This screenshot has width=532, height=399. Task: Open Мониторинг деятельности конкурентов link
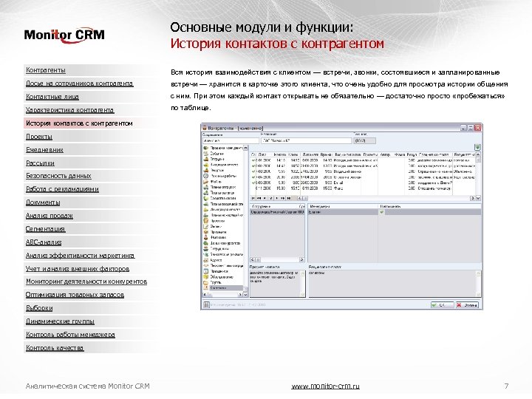click(x=86, y=282)
